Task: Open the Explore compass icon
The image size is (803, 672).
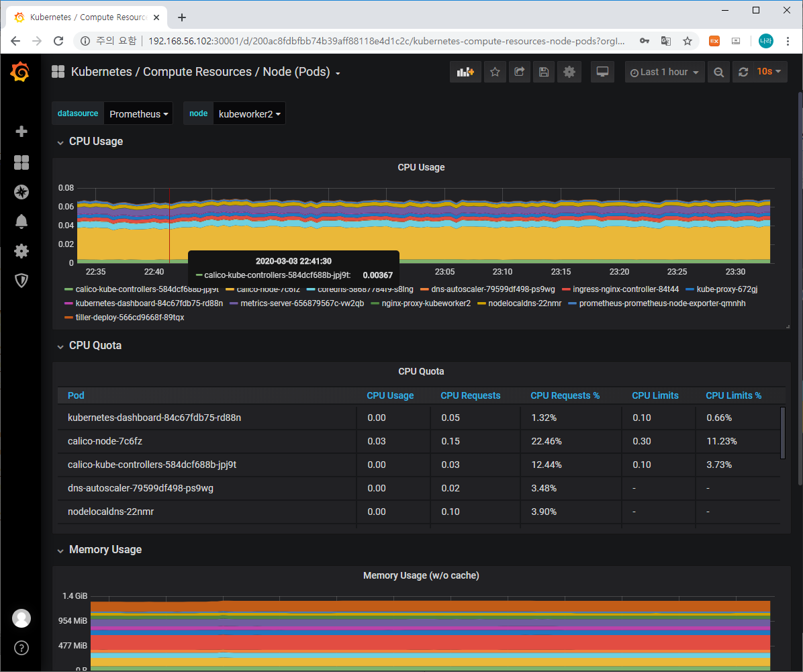Action: tap(21, 192)
